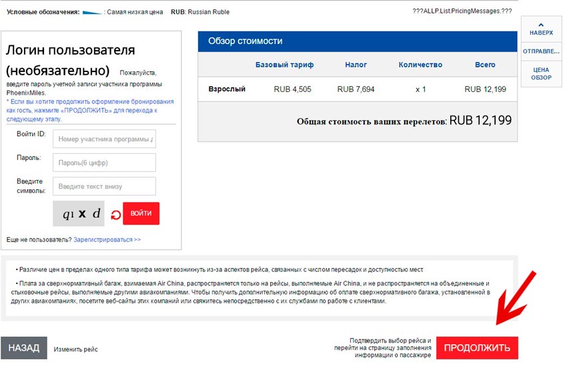The width and height of the screenshot is (567, 392).
Task: Click the lowest-price legend marker icon
Action: pos(92,12)
